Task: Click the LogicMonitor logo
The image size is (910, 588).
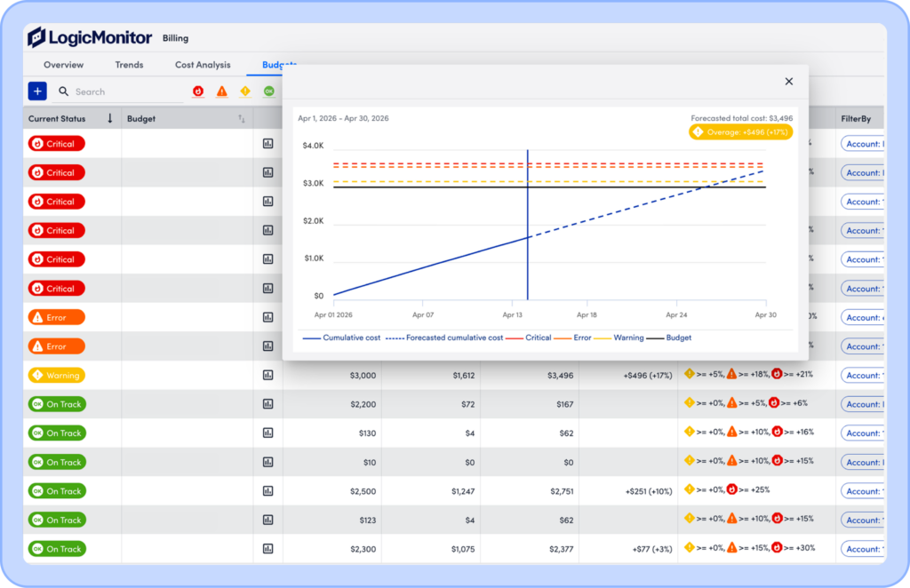Action: [90, 38]
